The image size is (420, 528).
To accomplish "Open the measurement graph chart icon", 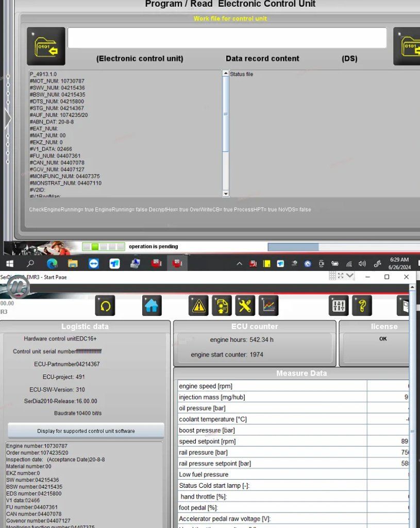I will (x=268, y=306).
